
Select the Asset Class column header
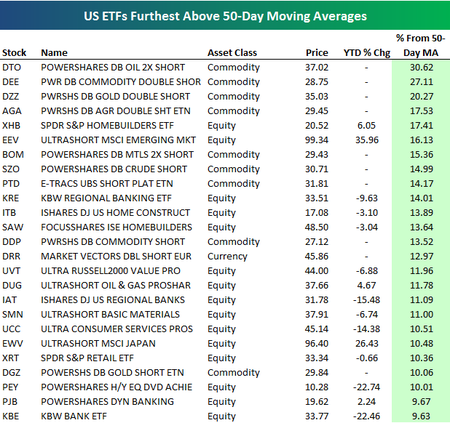[x=232, y=53]
